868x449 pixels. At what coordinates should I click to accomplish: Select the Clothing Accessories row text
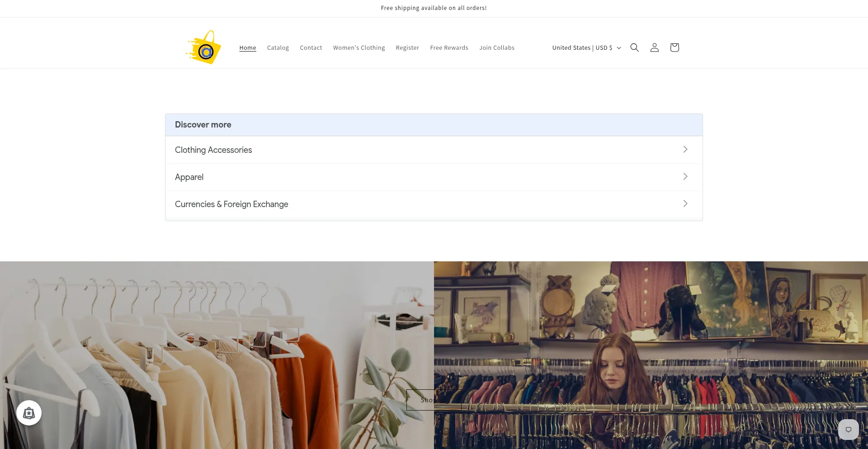[x=213, y=150]
